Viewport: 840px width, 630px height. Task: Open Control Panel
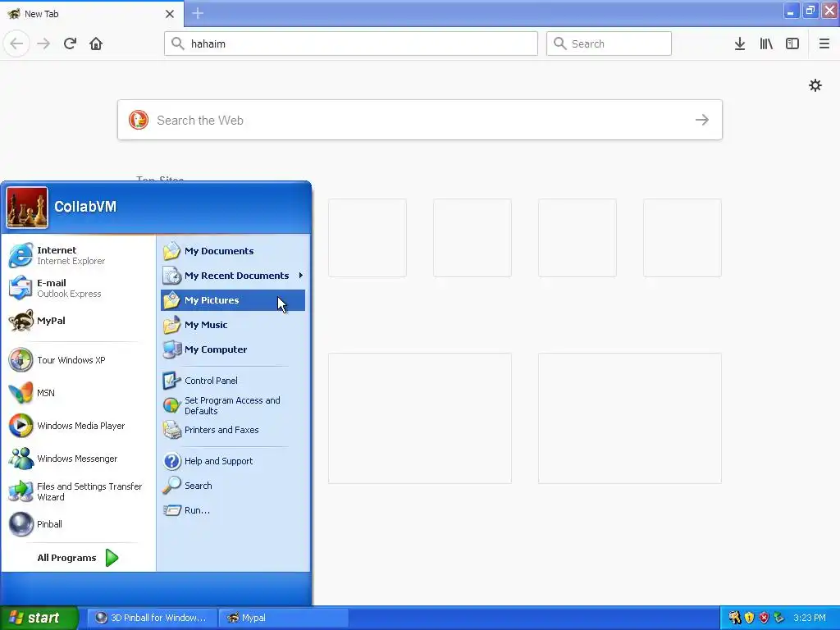(233, 381)
